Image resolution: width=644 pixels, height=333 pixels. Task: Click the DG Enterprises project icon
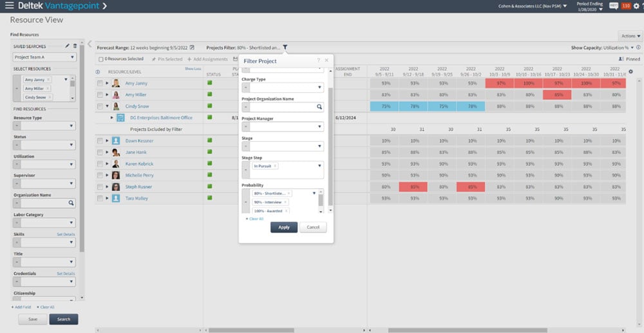tap(120, 118)
